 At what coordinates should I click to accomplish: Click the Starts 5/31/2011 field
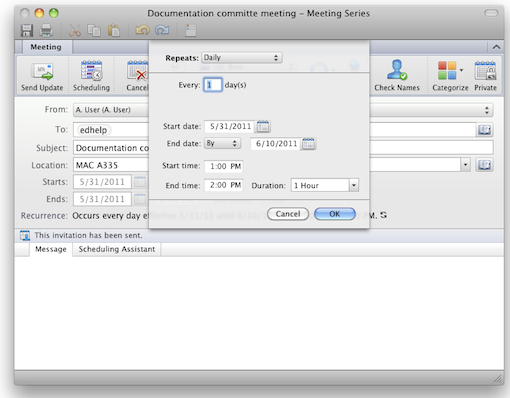[x=102, y=182]
